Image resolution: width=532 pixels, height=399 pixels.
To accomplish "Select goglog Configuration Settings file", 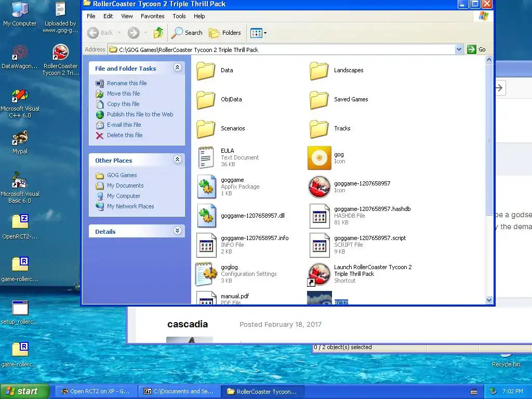I will [x=236, y=274].
